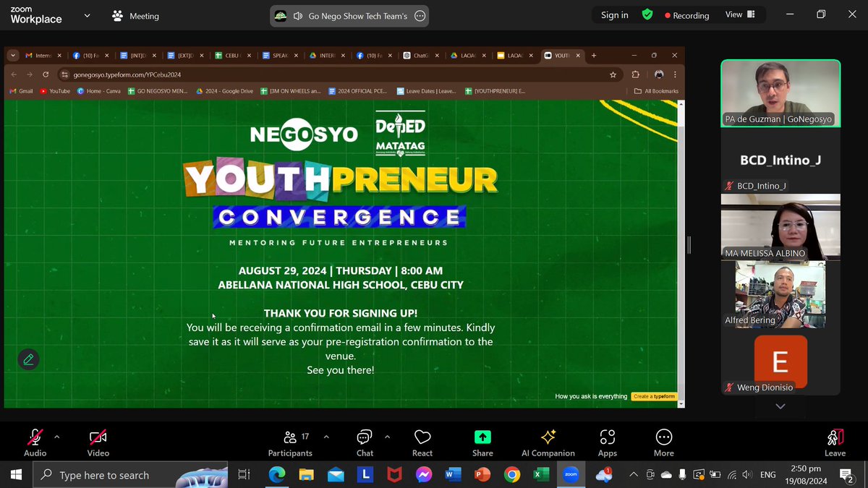This screenshot has width=868, height=488.
Task: Expand options arrow beside Participants
Action: [x=326, y=437]
